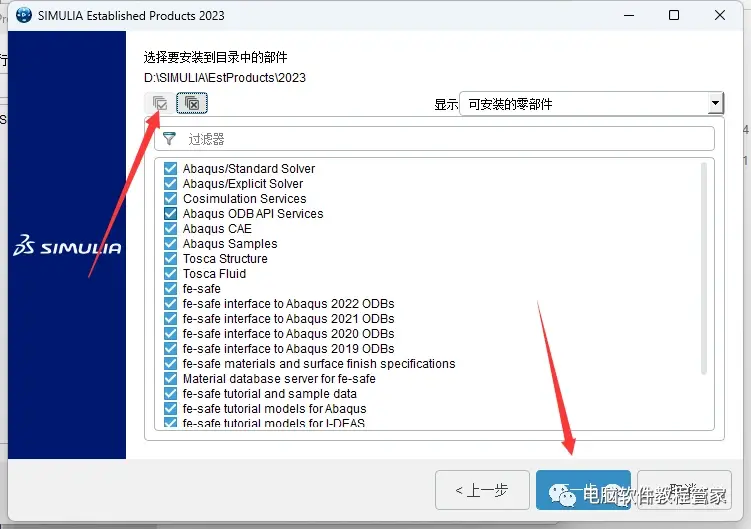Toggle fe-safe materials and surface finish checkbox

171,364
